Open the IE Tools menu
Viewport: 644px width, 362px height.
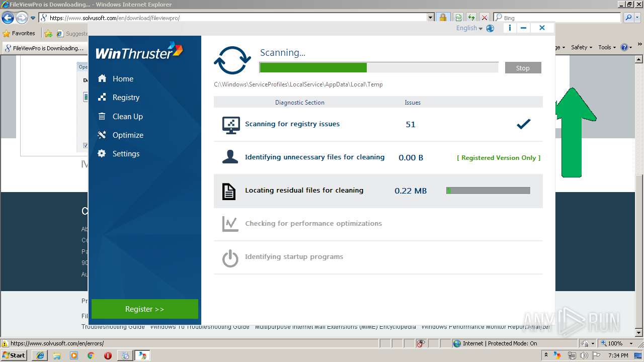[x=607, y=47]
